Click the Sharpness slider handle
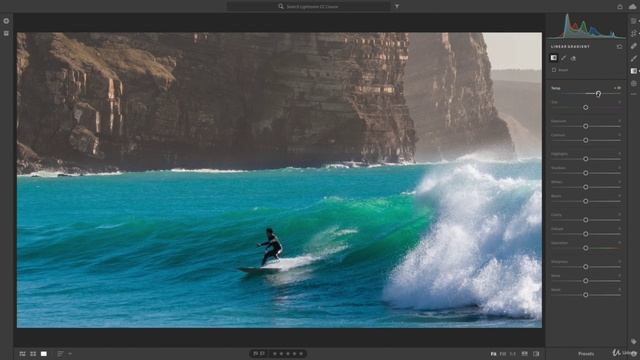The width and height of the screenshot is (640, 360). [586, 267]
